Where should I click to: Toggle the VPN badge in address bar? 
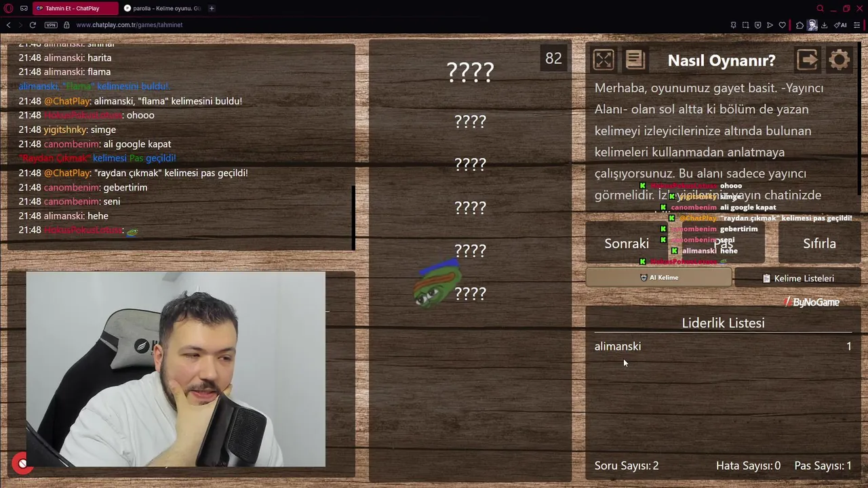pos(51,25)
